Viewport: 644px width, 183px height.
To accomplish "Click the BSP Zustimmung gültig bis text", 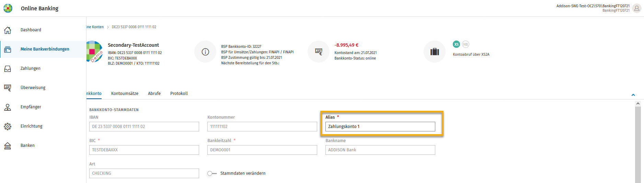I will point(252,57).
